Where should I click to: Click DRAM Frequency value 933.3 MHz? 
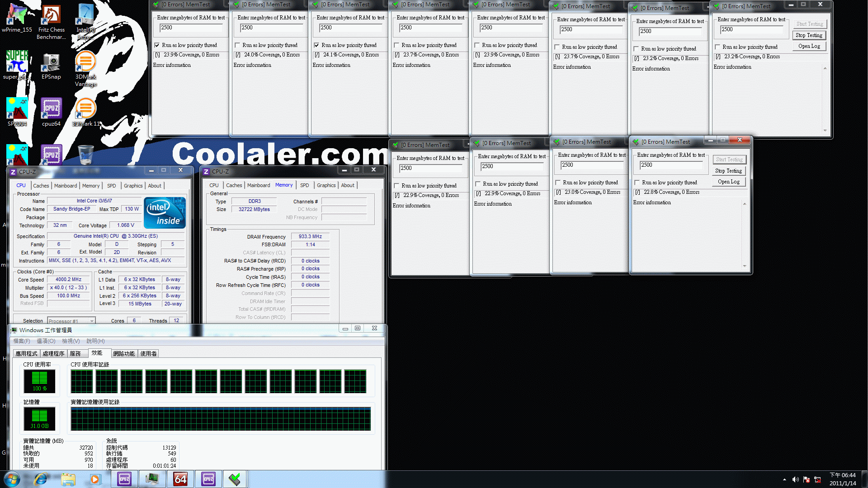point(310,237)
